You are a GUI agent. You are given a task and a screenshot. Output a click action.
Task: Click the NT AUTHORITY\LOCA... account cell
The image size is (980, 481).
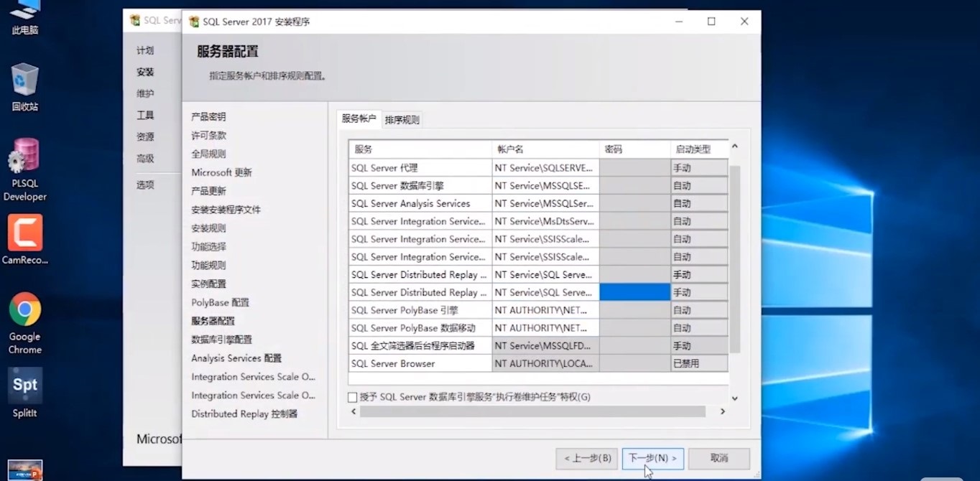pos(545,364)
